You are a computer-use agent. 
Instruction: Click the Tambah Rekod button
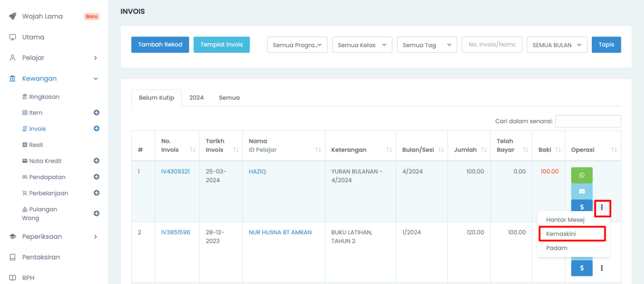coord(160,45)
